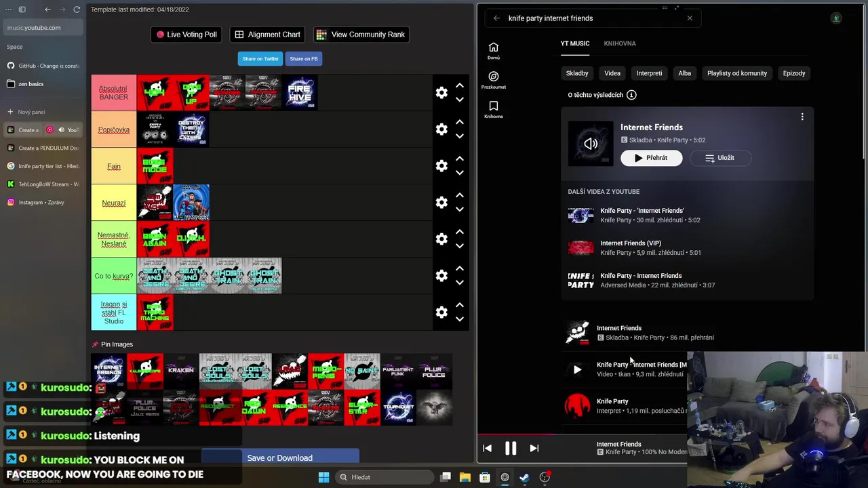868x488 pixels.
Task: Seek within the red playback progress bar
Action: [518, 434]
